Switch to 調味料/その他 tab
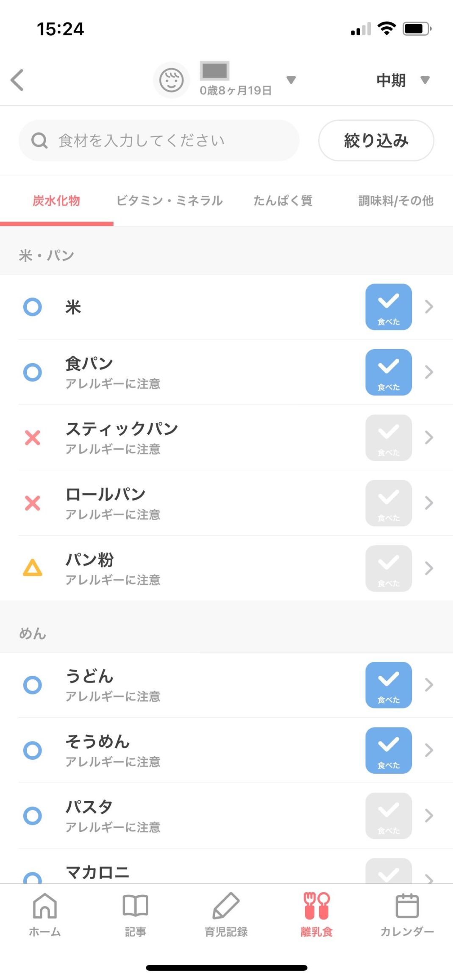453x980 pixels. 395,201
